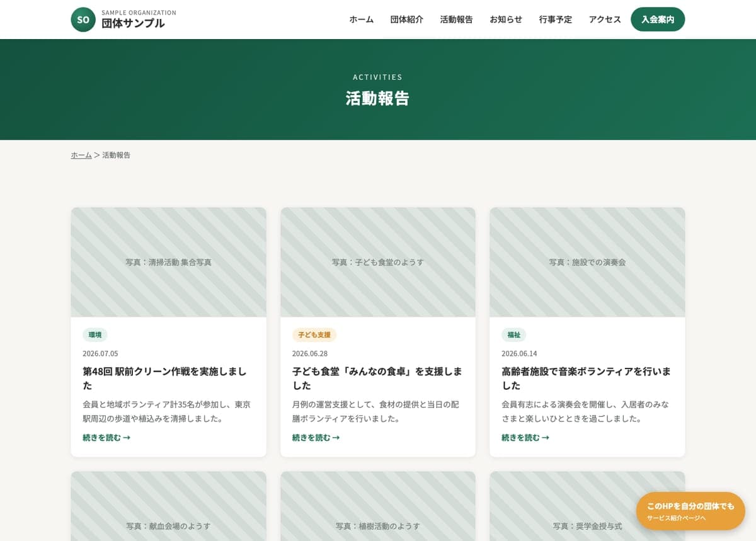This screenshot has height=541, width=756.
Task: Click 続きを読む on the 子ども食堂 card
Action: 316,437
